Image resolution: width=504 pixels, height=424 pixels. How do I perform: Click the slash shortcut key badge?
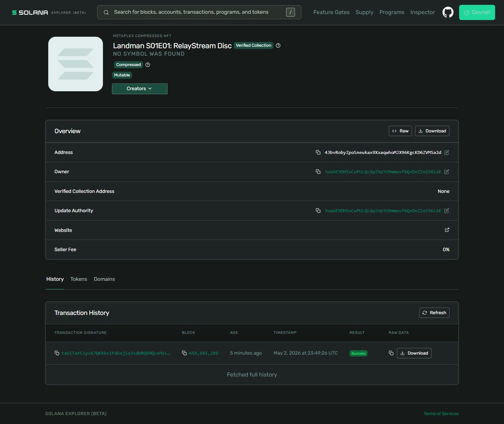click(x=290, y=12)
